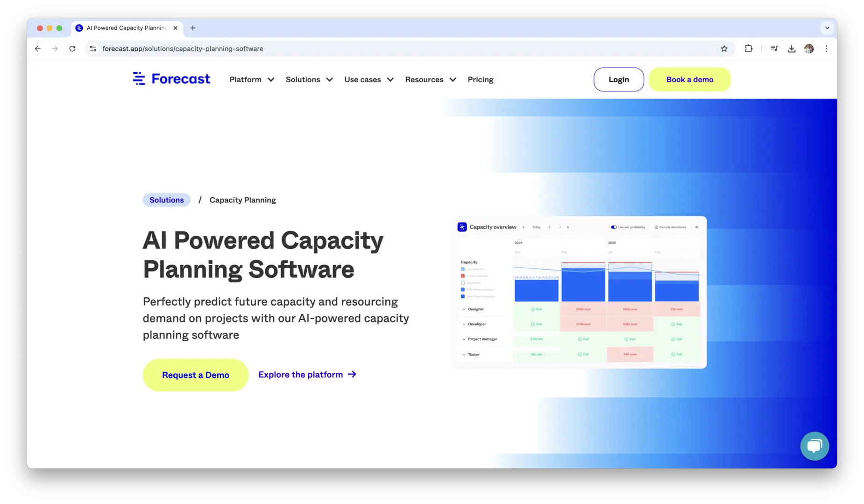Image resolution: width=864 pixels, height=504 pixels.
Task: Click the Request a Demo button
Action: click(195, 375)
